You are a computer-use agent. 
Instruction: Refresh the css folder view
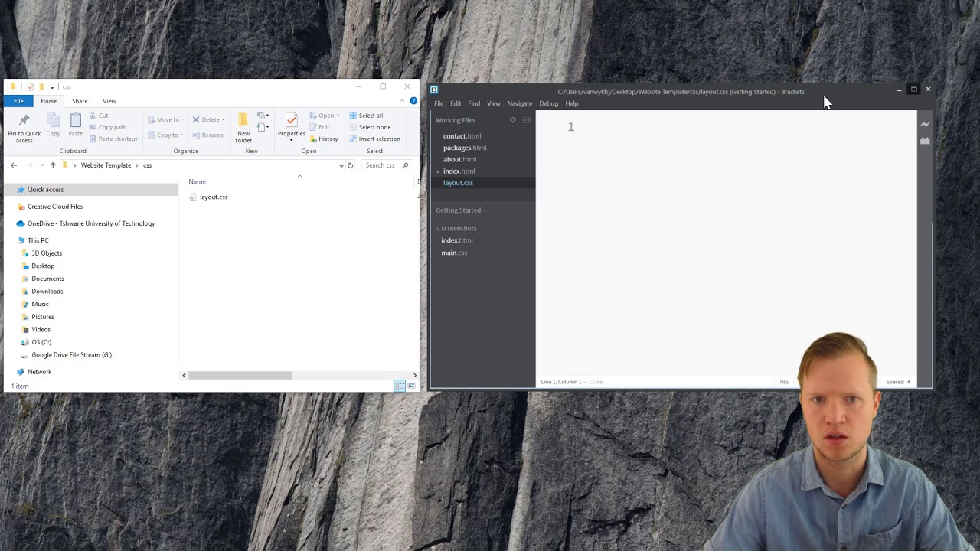(x=351, y=165)
